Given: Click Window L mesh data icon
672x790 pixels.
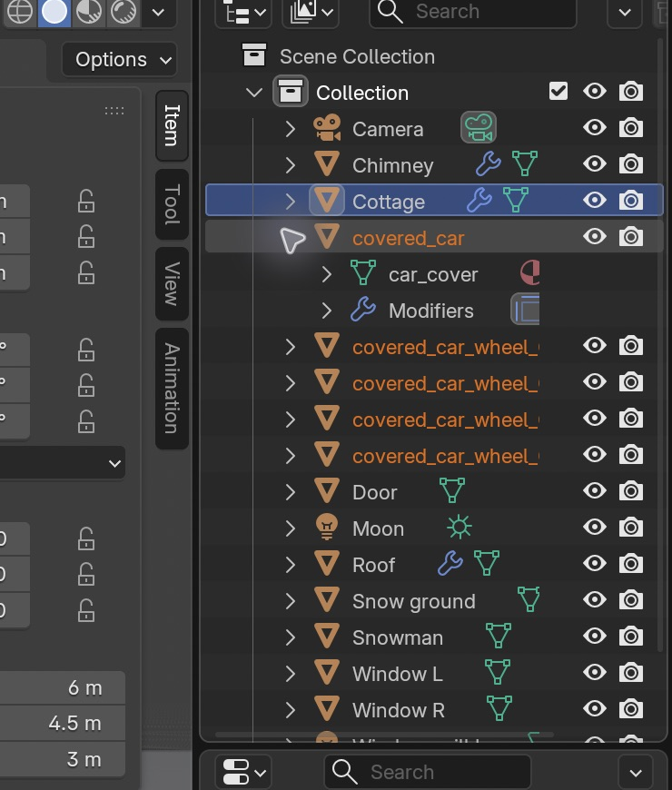Looking at the screenshot, I should point(498,672).
